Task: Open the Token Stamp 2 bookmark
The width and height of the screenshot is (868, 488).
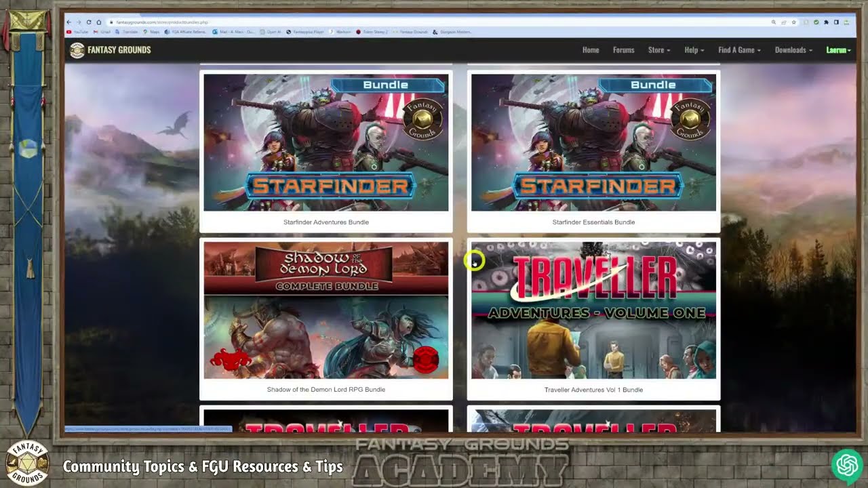Action: [372, 32]
